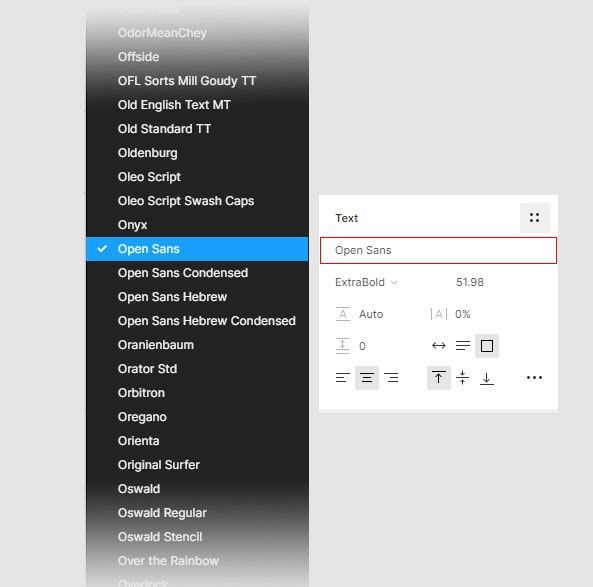Open the ExtraBold font weight dropdown
The height and width of the screenshot is (587, 593).
366,282
